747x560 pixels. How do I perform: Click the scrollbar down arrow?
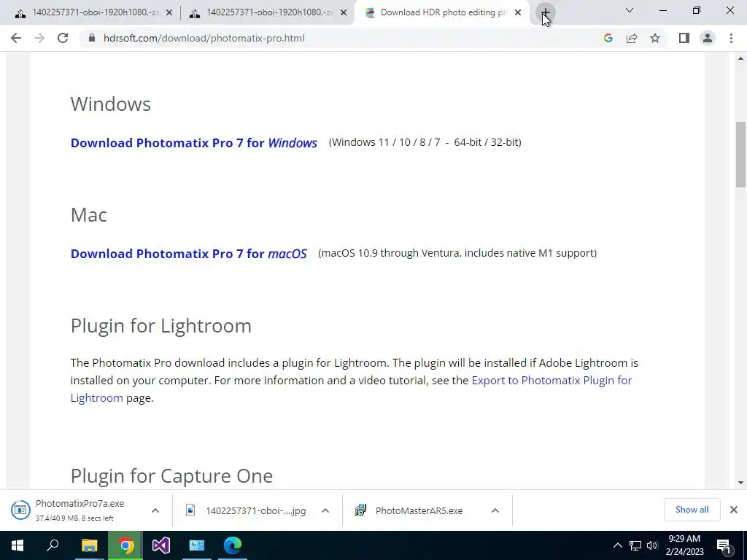[740, 483]
